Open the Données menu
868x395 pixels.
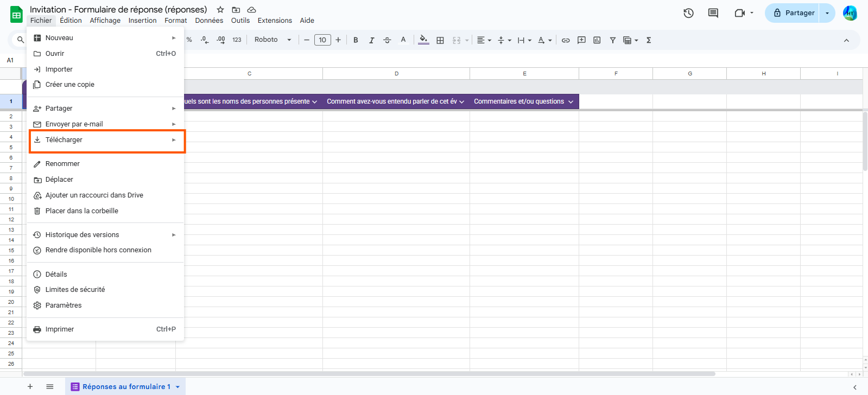209,21
